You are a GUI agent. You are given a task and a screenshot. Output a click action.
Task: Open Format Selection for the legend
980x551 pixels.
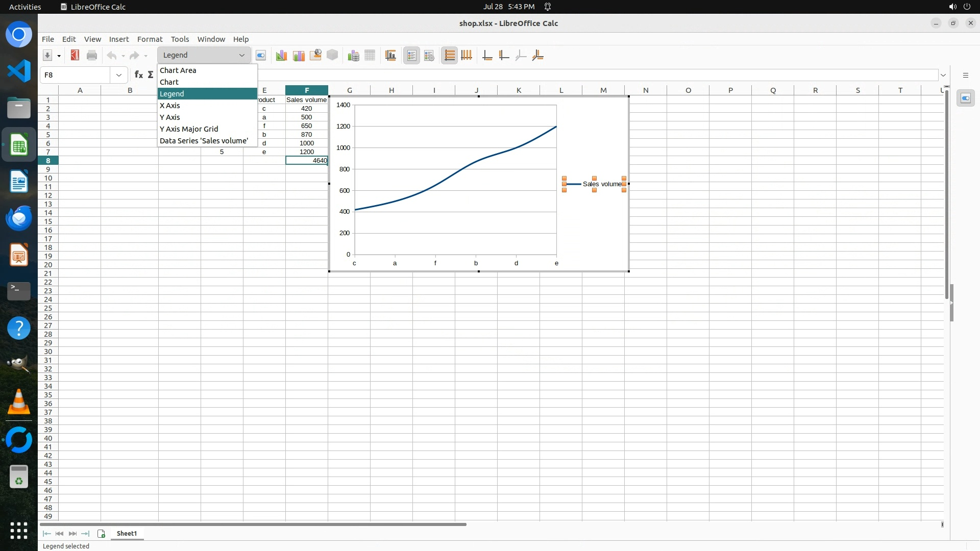(261, 56)
